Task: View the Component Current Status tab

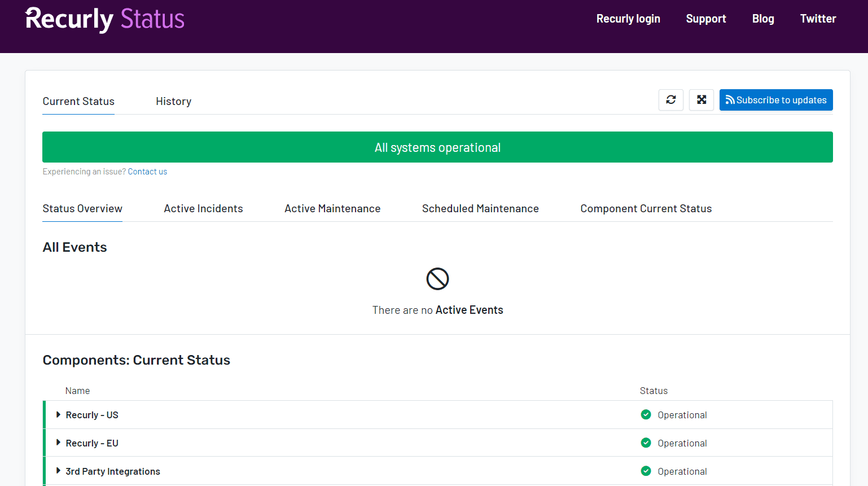Action: (x=646, y=208)
